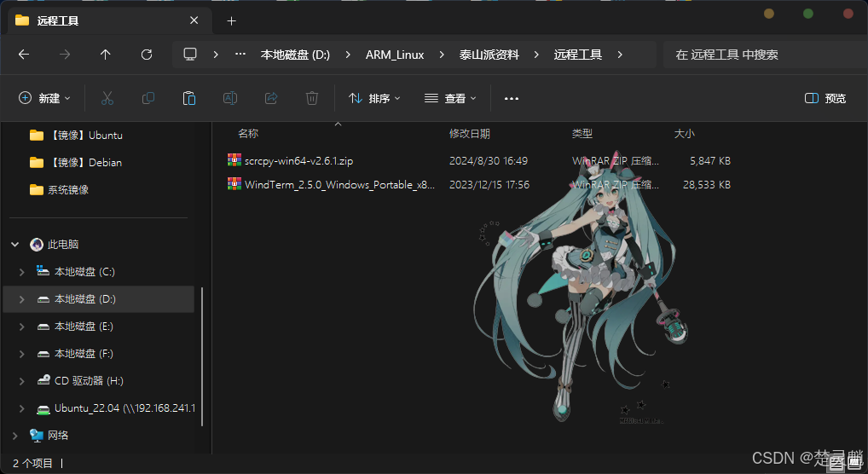Select the 远程工具 window tab

[110, 20]
